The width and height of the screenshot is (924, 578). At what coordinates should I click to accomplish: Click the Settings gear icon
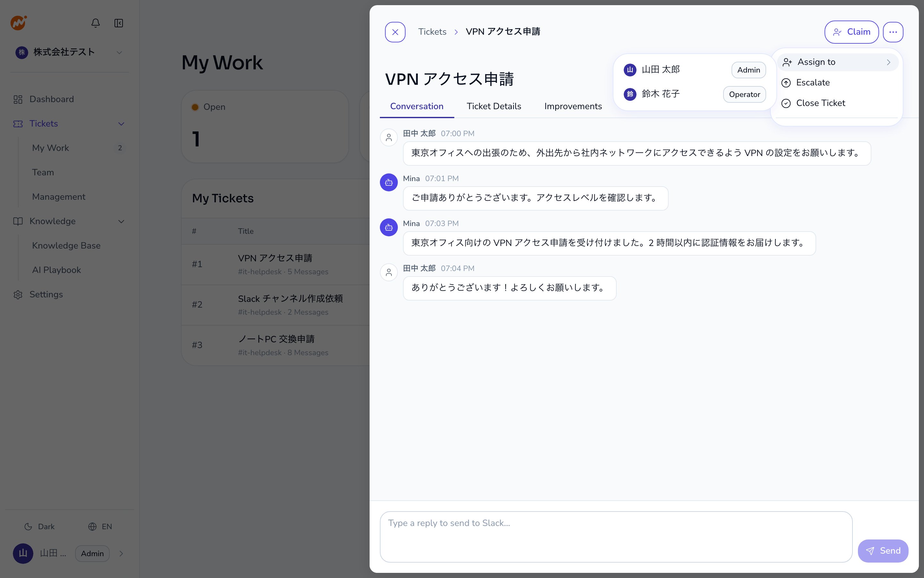pyautogui.click(x=18, y=295)
